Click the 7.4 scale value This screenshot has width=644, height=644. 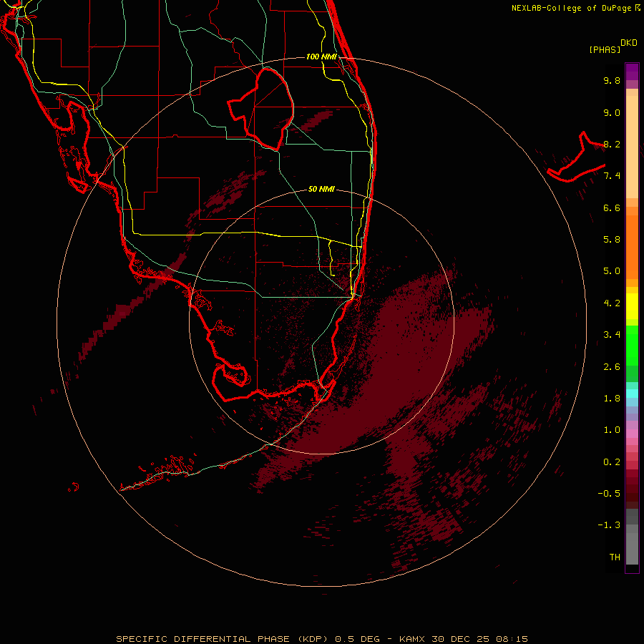click(612, 176)
